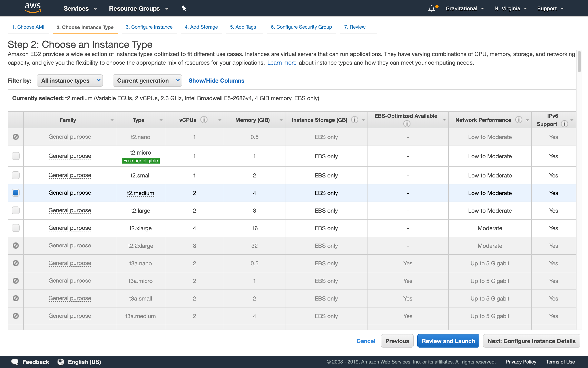588x368 pixels.
Task: Click Moderate network cell for t2.xlarge
Action: [x=490, y=228]
